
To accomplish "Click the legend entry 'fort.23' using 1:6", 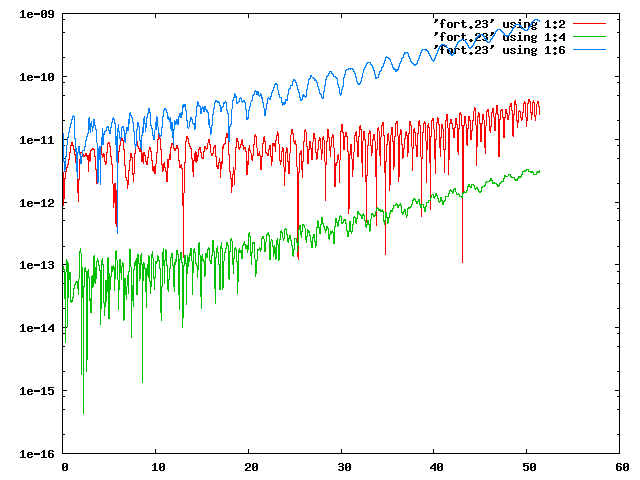I will (500, 50).
